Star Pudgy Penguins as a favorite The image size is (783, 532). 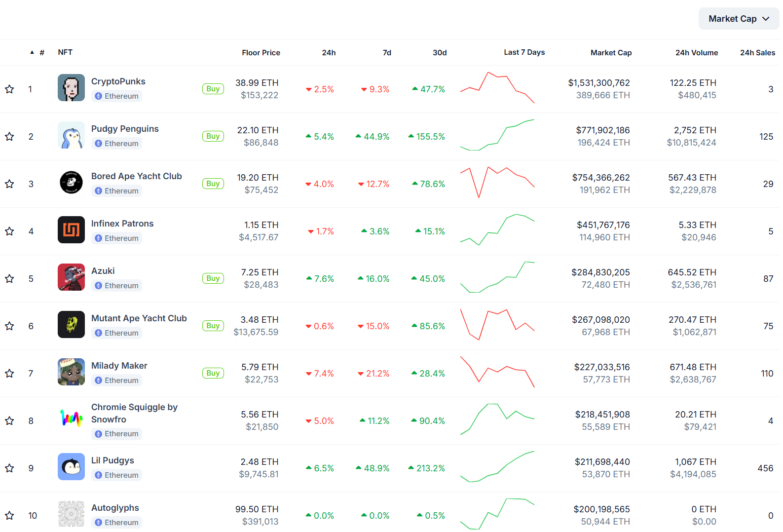coord(9,137)
